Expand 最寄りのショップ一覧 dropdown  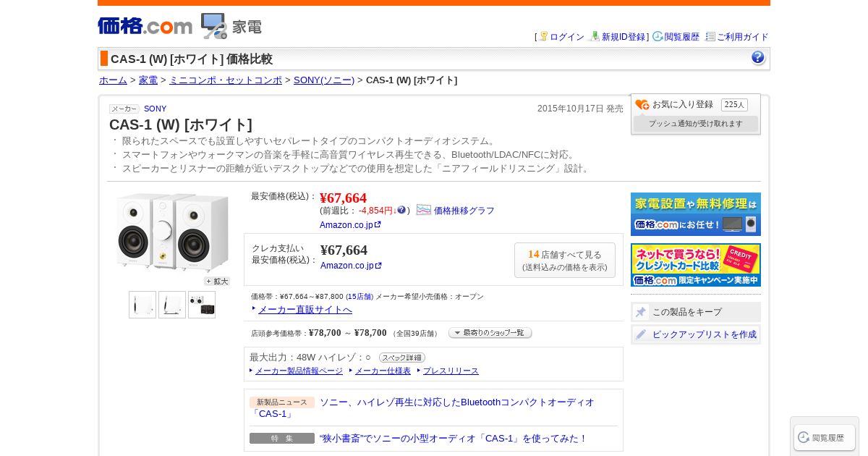click(490, 333)
